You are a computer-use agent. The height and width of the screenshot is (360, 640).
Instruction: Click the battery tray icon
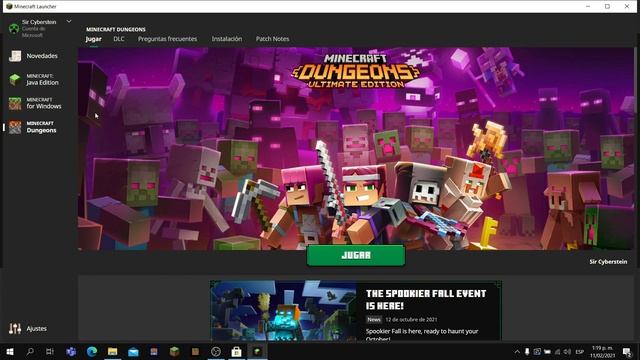pos(547,352)
